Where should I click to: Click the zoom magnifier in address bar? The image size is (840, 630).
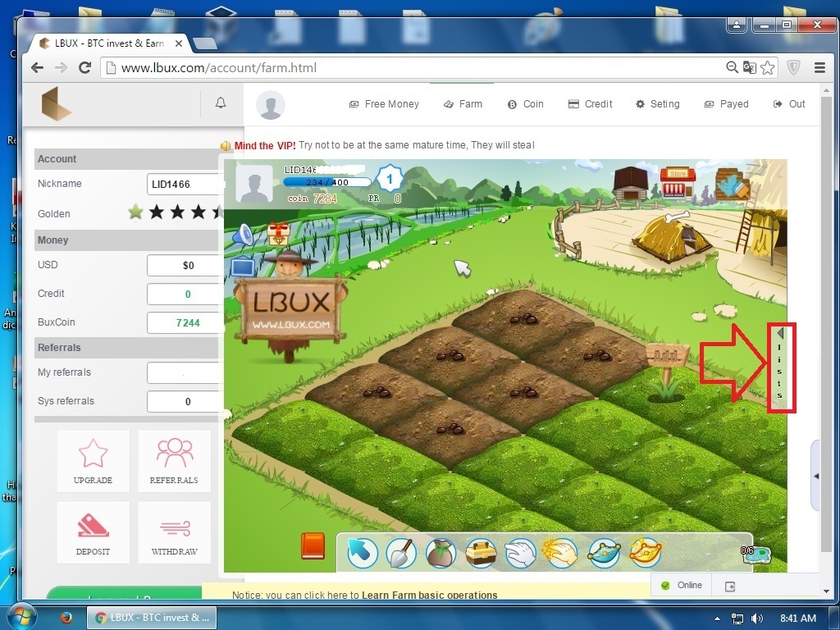point(732,67)
